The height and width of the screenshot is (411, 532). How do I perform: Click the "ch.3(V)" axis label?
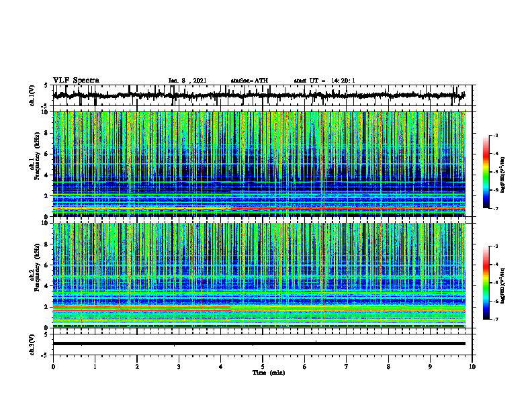pyautogui.click(x=32, y=345)
